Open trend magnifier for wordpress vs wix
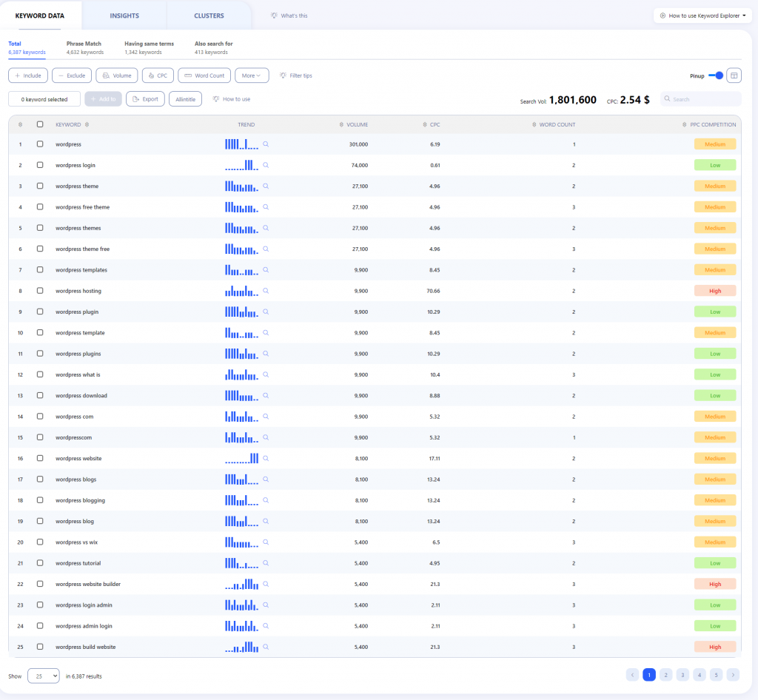This screenshot has width=758, height=700. 266,542
